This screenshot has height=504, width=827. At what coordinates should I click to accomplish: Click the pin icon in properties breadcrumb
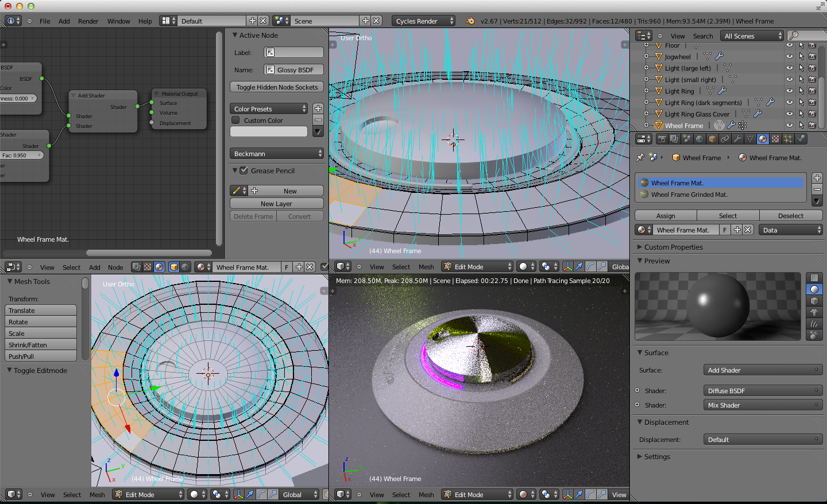point(640,157)
